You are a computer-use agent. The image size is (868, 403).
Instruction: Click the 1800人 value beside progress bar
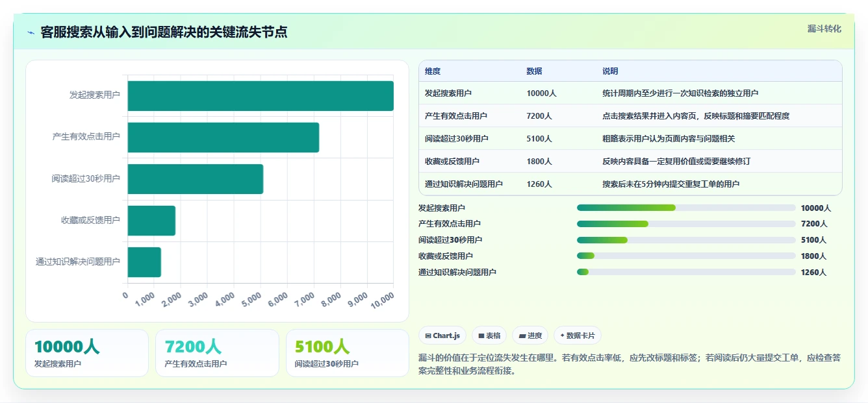coord(813,256)
